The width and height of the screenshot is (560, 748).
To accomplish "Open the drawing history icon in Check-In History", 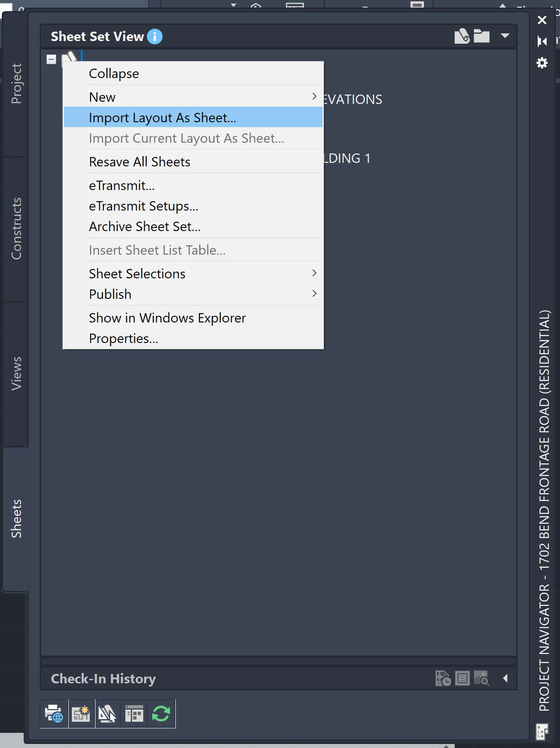I will [442, 678].
